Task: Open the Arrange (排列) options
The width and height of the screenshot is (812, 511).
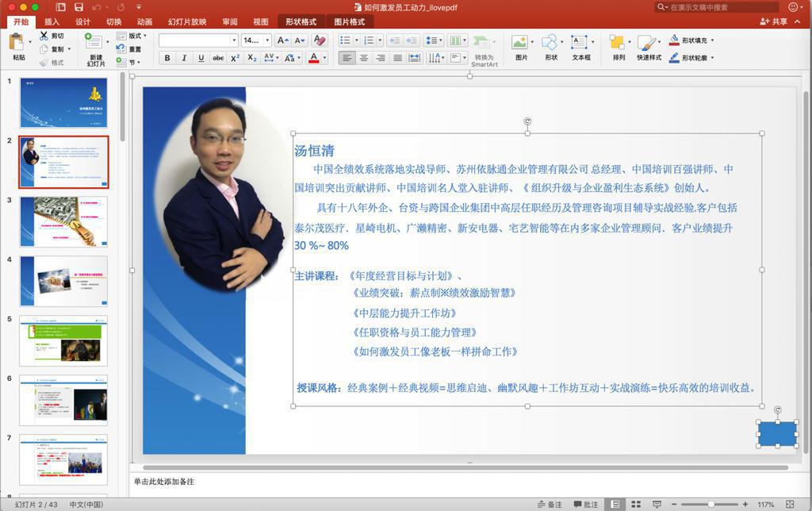Action: (x=617, y=42)
